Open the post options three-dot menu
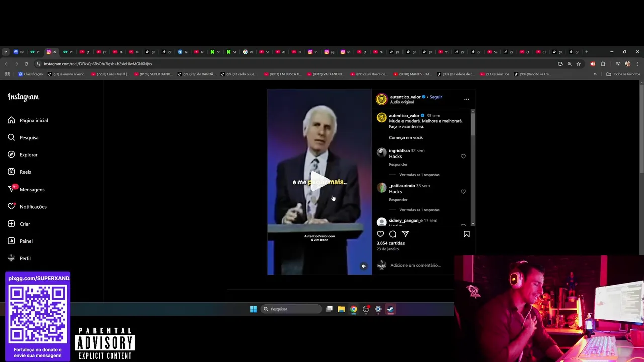 466,99
